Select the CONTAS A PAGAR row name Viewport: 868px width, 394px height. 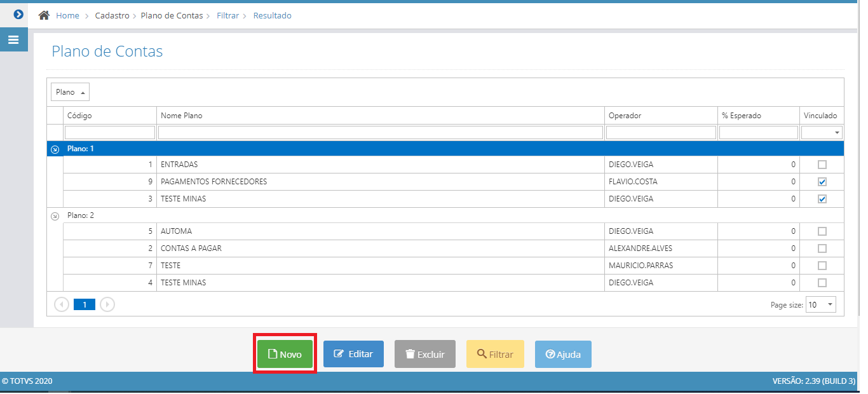click(191, 248)
